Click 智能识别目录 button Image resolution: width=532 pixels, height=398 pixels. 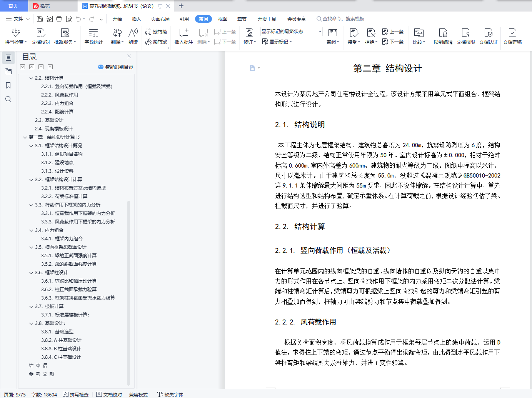tap(116, 67)
